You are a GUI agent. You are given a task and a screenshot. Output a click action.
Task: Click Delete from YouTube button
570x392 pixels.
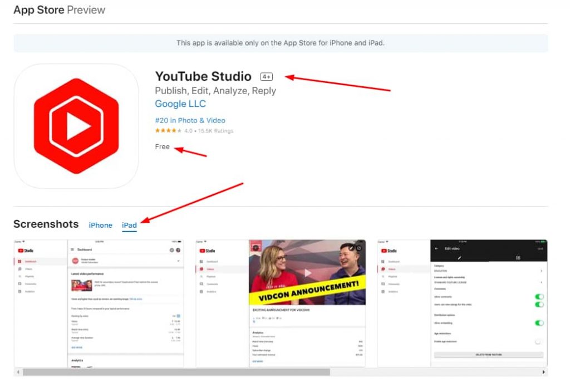(489, 355)
